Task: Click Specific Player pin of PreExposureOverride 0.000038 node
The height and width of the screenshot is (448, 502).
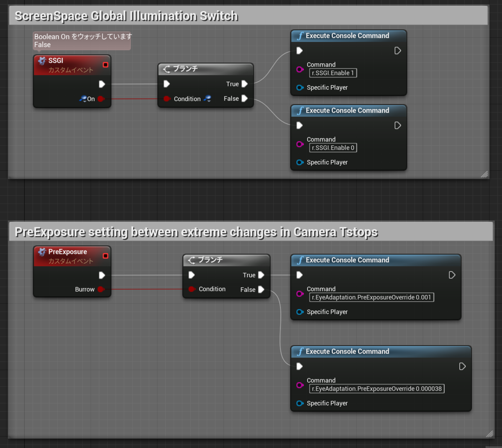Action: [x=300, y=403]
